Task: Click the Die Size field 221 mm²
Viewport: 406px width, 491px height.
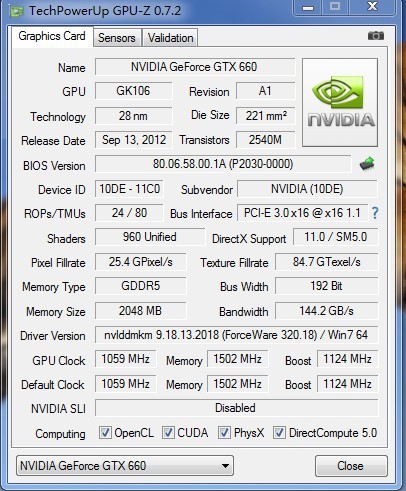Action: pyautogui.click(x=266, y=116)
